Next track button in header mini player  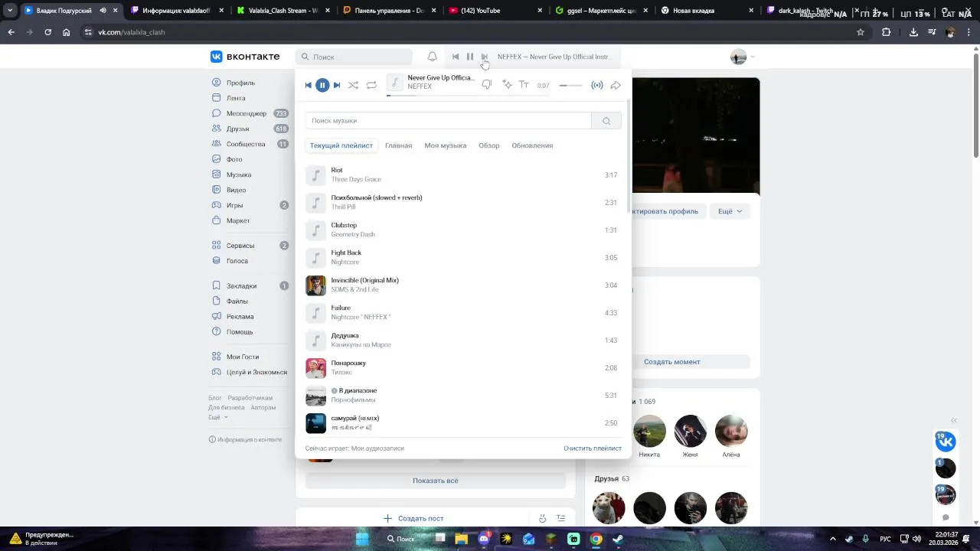click(485, 57)
